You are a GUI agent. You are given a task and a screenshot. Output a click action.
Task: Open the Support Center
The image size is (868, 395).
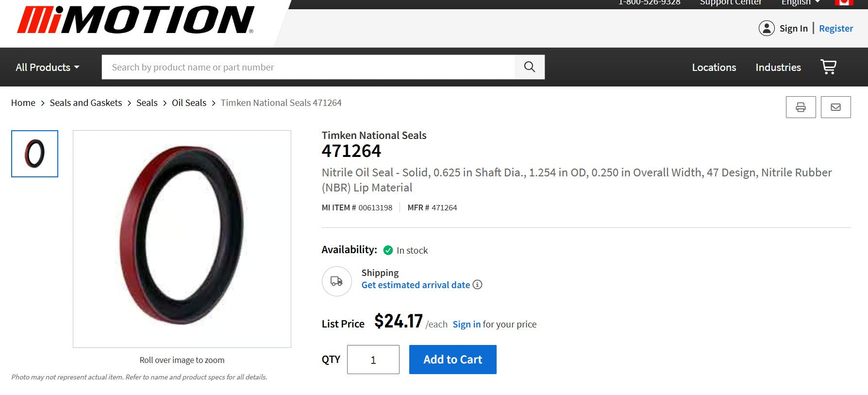coord(730,2)
